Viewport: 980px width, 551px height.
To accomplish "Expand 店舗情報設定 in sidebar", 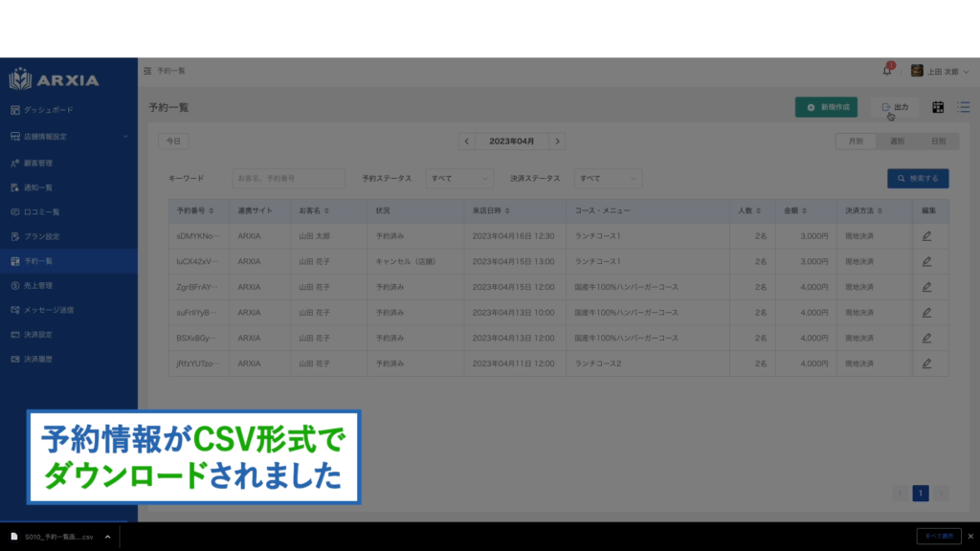I will 69,137.
